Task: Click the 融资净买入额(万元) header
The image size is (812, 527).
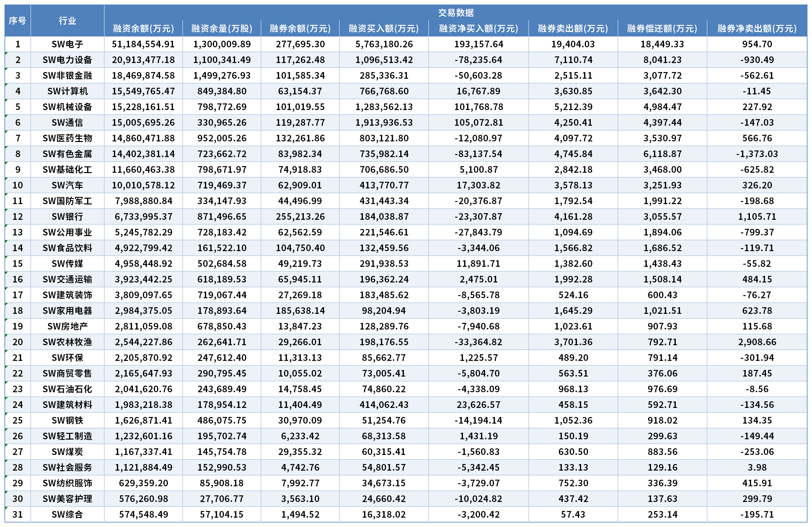Action: coord(478,28)
